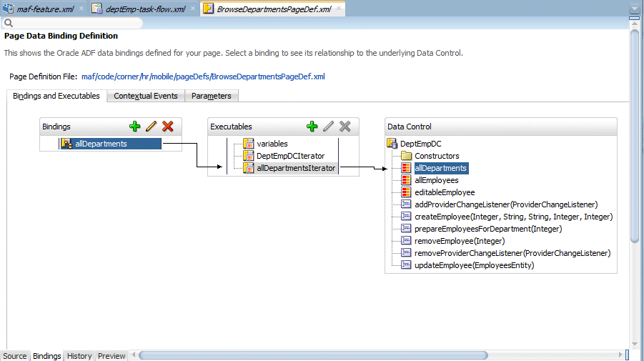
Task: Click the allDepartments binding icon
Action: click(x=66, y=144)
